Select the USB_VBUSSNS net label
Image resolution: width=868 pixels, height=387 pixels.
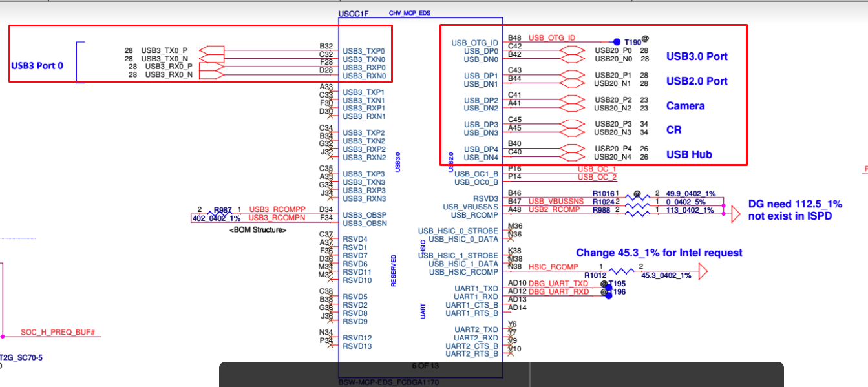pyautogui.click(x=556, y=202)
